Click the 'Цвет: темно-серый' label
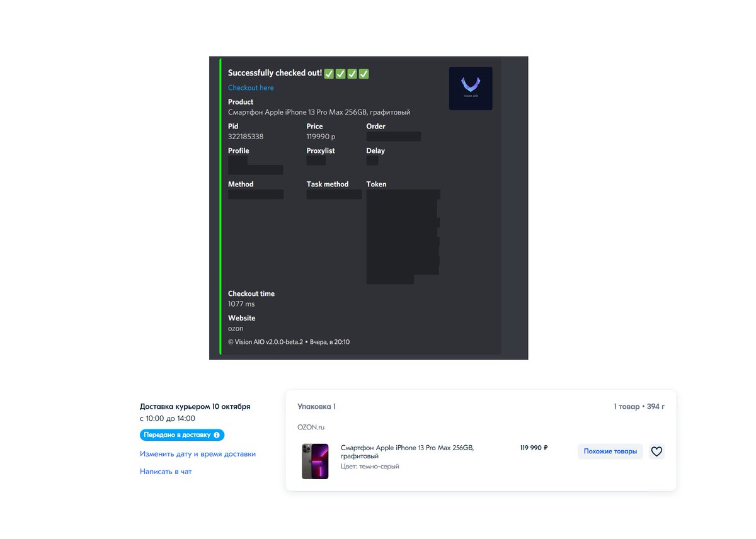756x539 pixels. click(370, 467)
